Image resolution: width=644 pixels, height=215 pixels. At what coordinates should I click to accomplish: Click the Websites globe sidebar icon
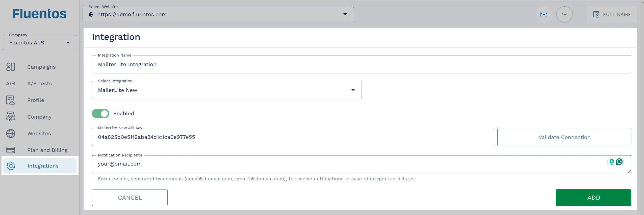tap(11, 133)
